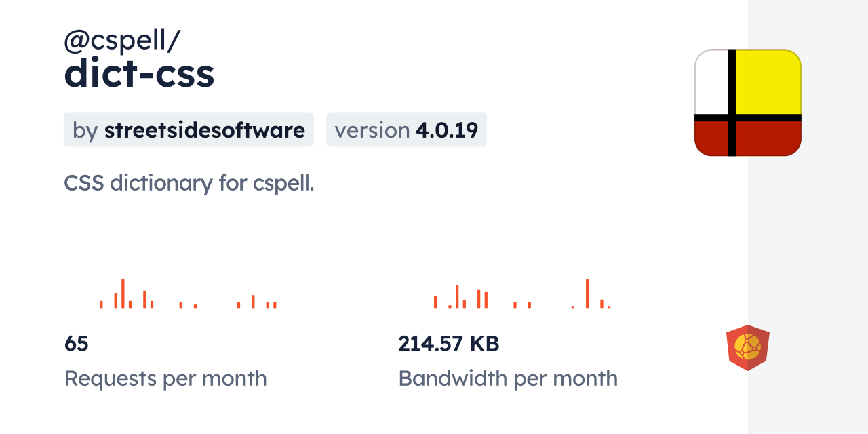Viewport: 868px width, 434px height.
Task: Click the "65" requests count
Action: [77, 344]
